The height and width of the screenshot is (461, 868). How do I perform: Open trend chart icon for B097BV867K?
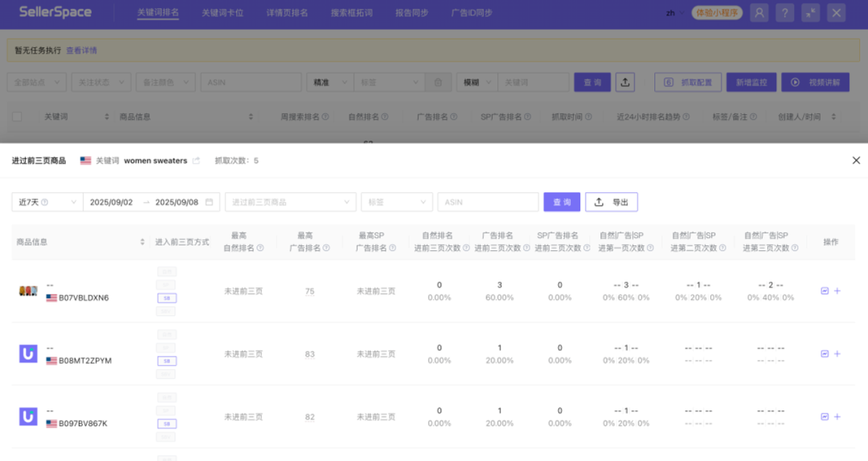tap(825, 417)
